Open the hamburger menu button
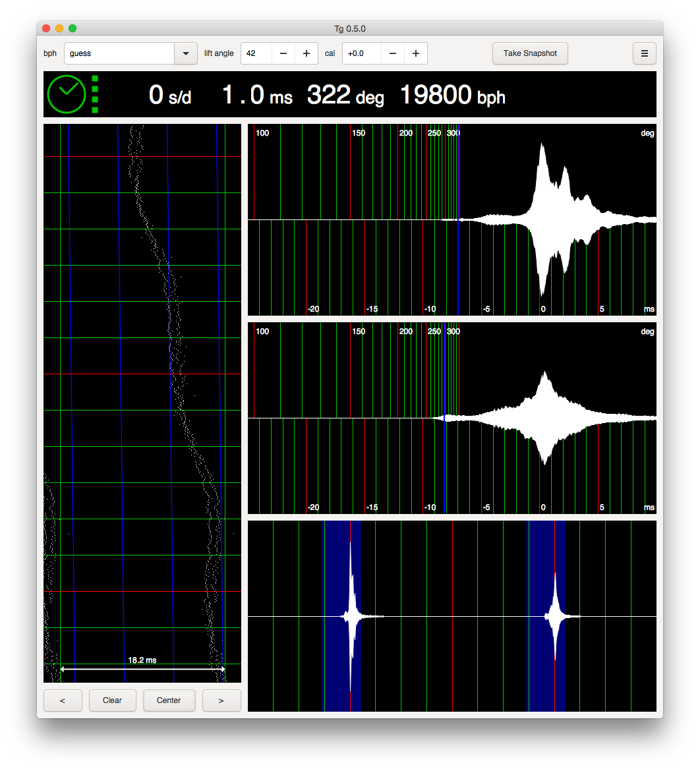This screenshot has height=771, width=700. (644, 53)
